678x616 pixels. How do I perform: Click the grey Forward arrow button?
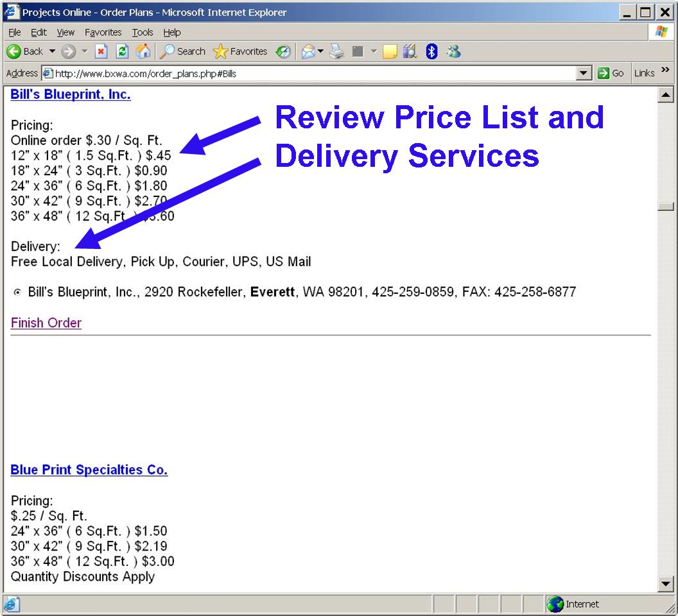68,52
